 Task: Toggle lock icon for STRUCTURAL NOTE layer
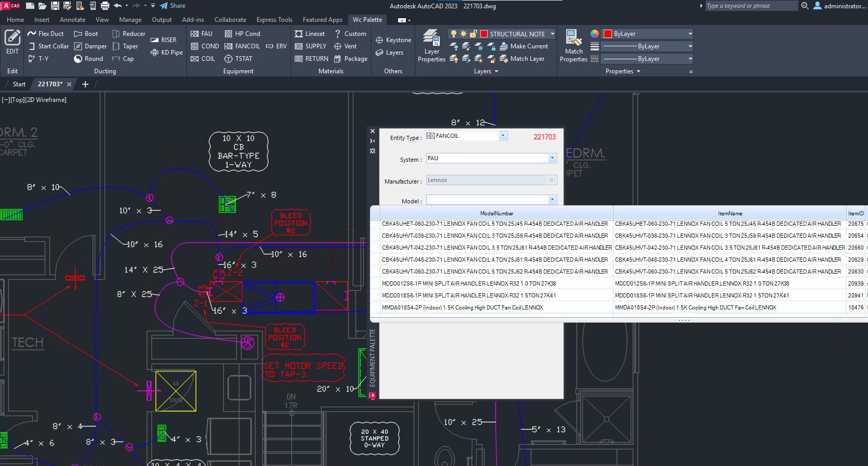[x=473, y=34]
